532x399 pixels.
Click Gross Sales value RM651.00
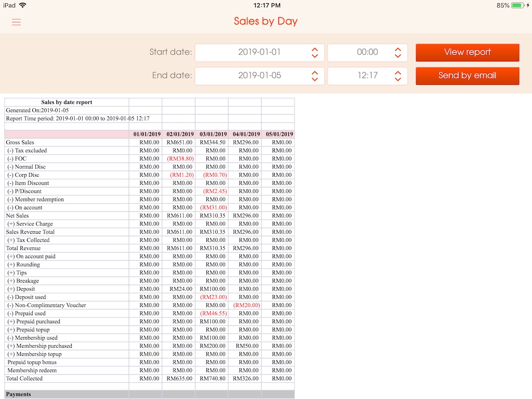(x=179, y=142)
